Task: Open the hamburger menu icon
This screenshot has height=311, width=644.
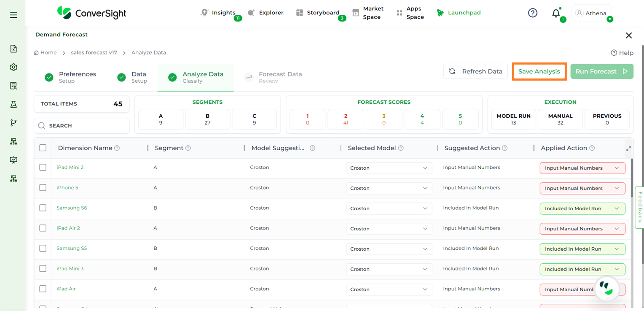Action: coord(13,15)
